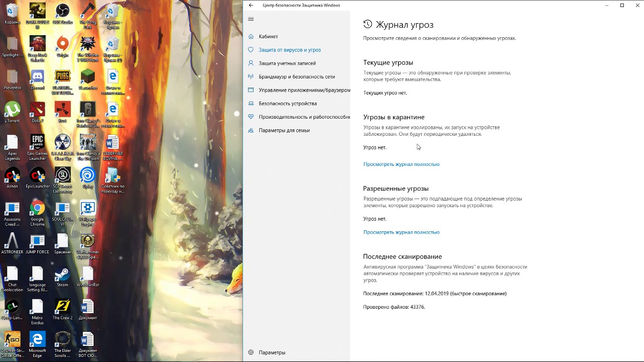Select the Minecraft tlauncher icon
Screen dimensions: 644x362
click(88, 79)
